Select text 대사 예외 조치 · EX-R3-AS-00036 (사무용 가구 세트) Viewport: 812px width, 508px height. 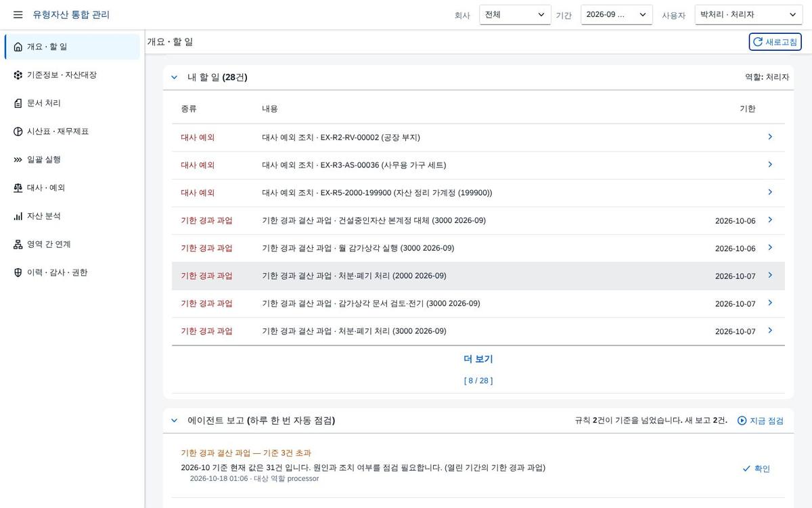(x=354, y=165)
